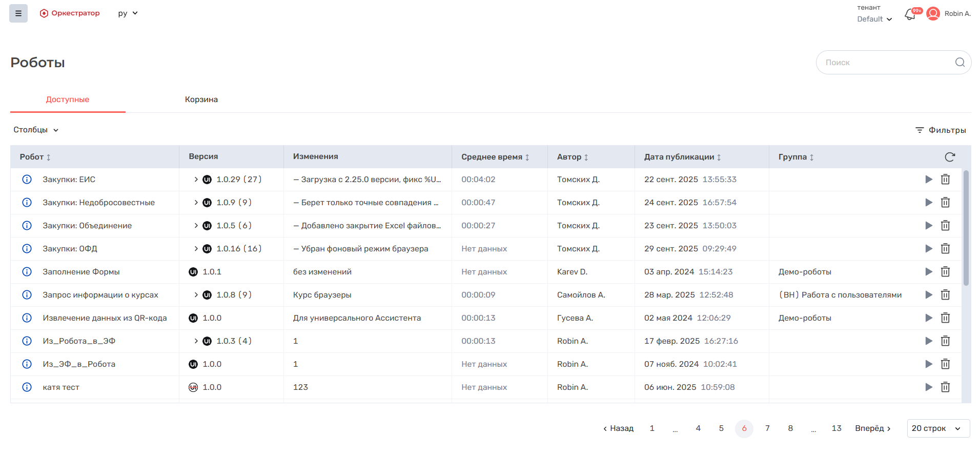Click the notifications bell icon
Image resolution: width=980 pixels, height=453 pixels.
(910, 14)
